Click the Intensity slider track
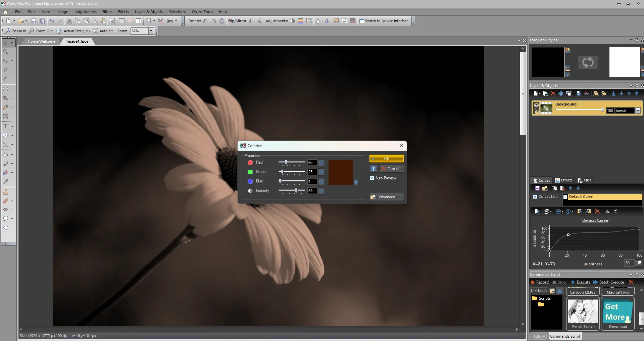 [291, 191]
